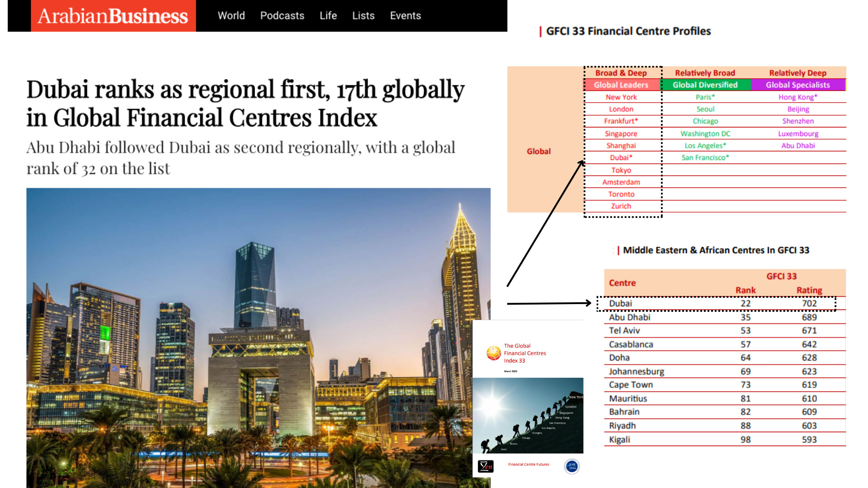Viewport: 868px width, 488px height.
Task: Click 'GFCI 33 Financial Centre Profiles' title
Action: pyautogui.click(x=628, y=31)
